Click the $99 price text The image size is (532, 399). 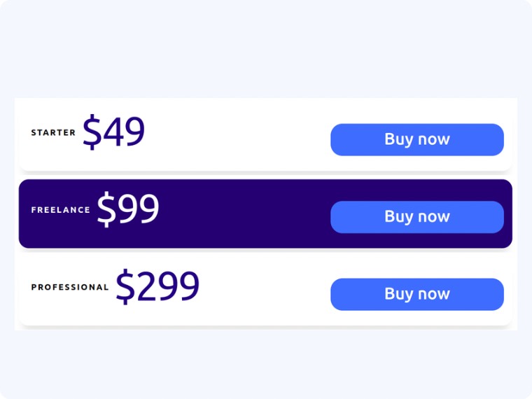click(128, 209)
